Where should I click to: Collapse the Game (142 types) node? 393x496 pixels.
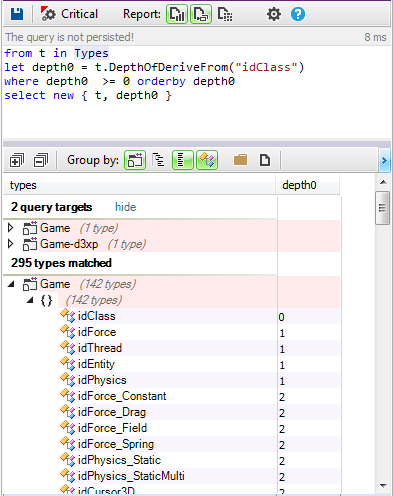point(11,284)
